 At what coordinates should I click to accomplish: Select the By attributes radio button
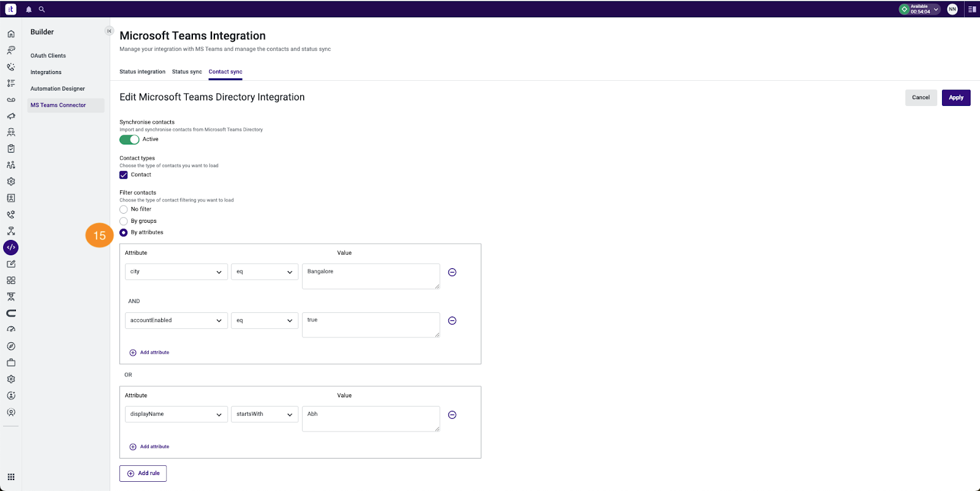pyautogui.click(x=124, y=233)
